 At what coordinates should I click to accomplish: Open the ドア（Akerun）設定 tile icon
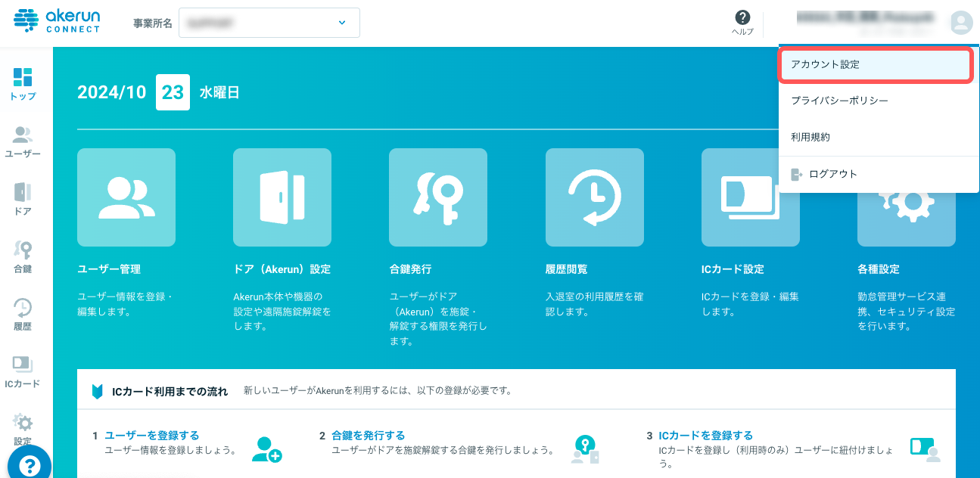click(282, 197)
